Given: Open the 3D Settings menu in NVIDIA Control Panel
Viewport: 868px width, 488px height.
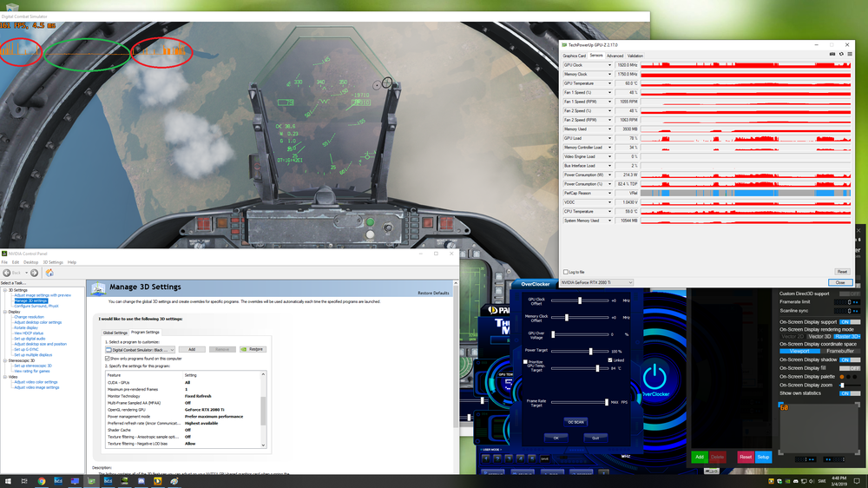Looking at the screenshot, I should click(53, 262).
